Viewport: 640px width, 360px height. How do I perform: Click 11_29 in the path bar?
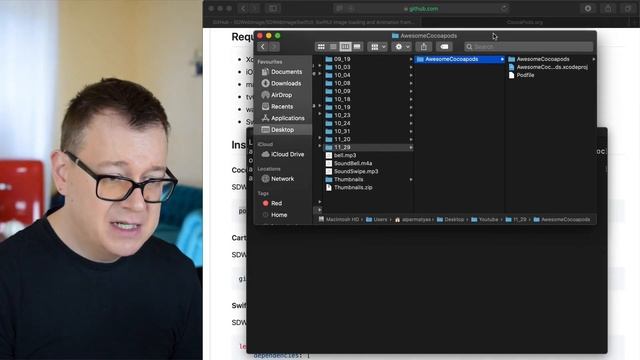click(x=516, y=220)
